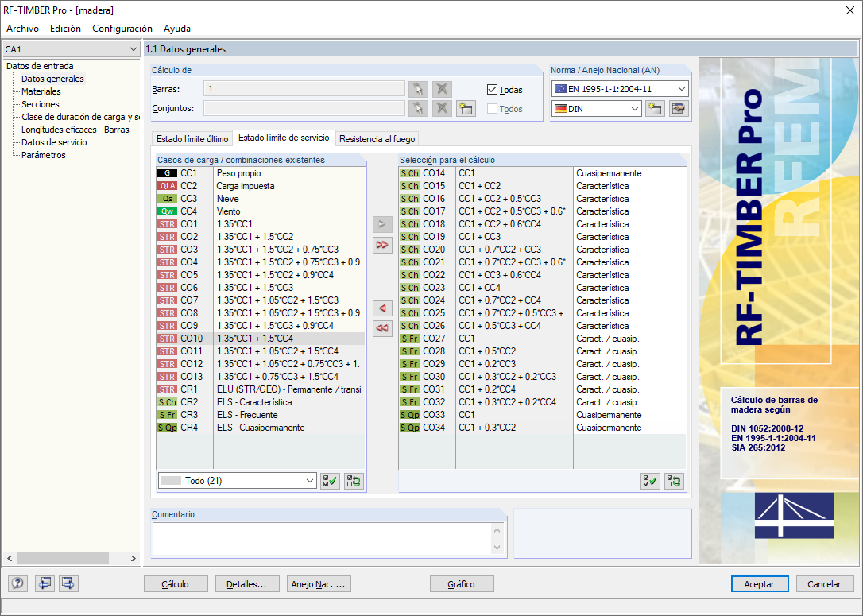Click the S Qp tag of CO34

[409, 428]
